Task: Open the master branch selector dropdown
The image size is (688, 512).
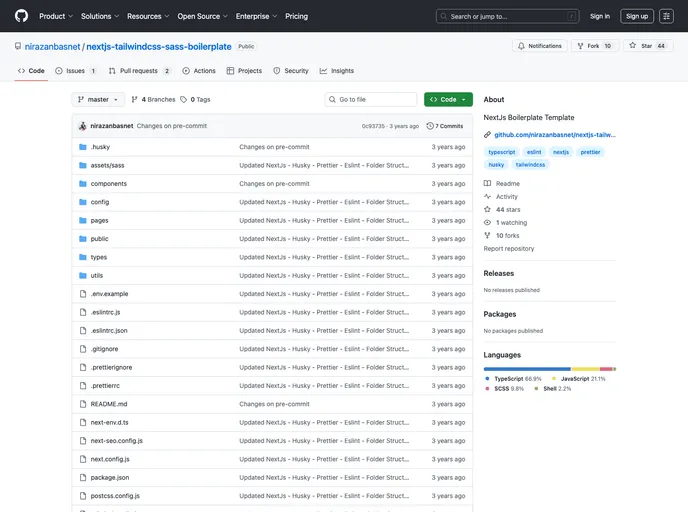Action: click(x=98, y=100)
